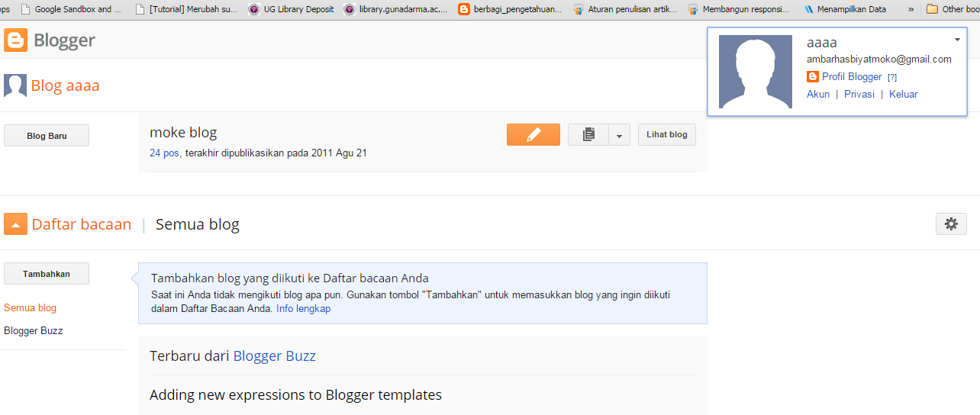
Task: Click the account name aaaa
Action: 822,43
